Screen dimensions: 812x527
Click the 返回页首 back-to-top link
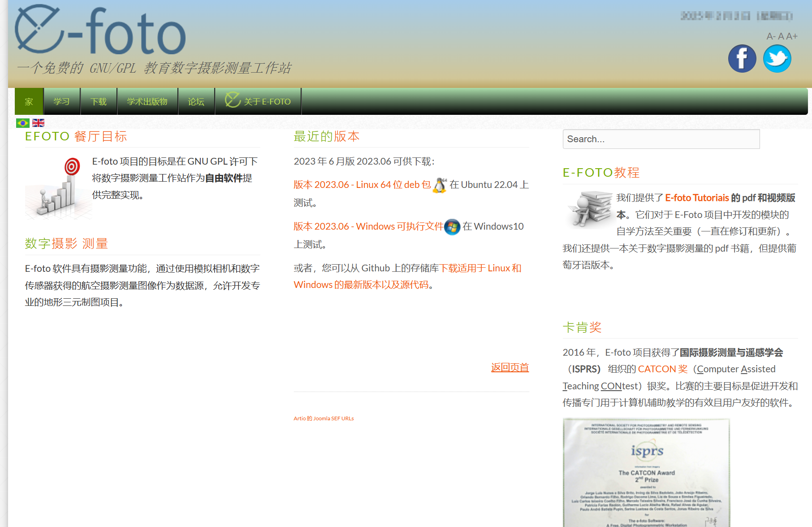510,368
